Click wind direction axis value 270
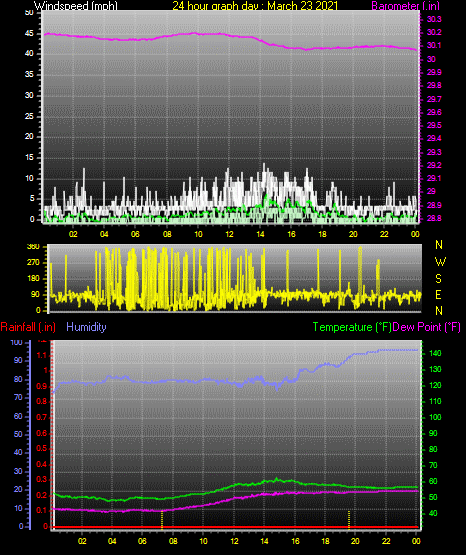 (x=33, y=263)
